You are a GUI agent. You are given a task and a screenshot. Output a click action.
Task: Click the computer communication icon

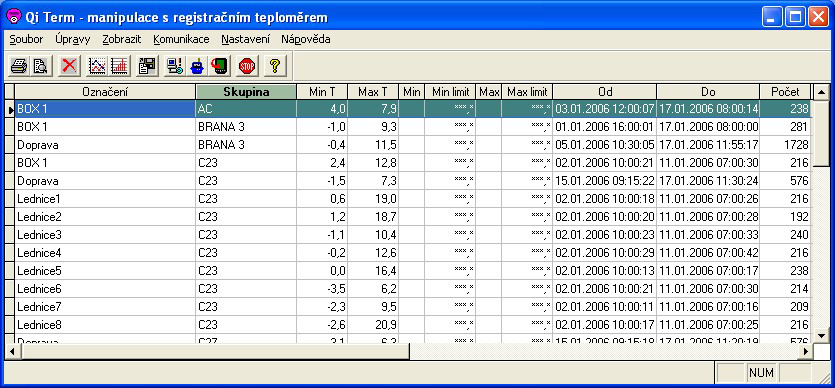pyautogui.click(x=175, y=66)
